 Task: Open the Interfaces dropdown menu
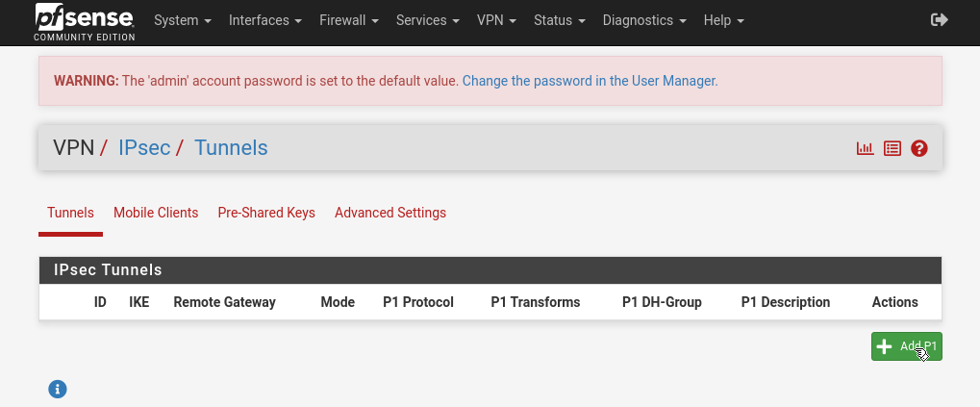(x=264, y=20)
